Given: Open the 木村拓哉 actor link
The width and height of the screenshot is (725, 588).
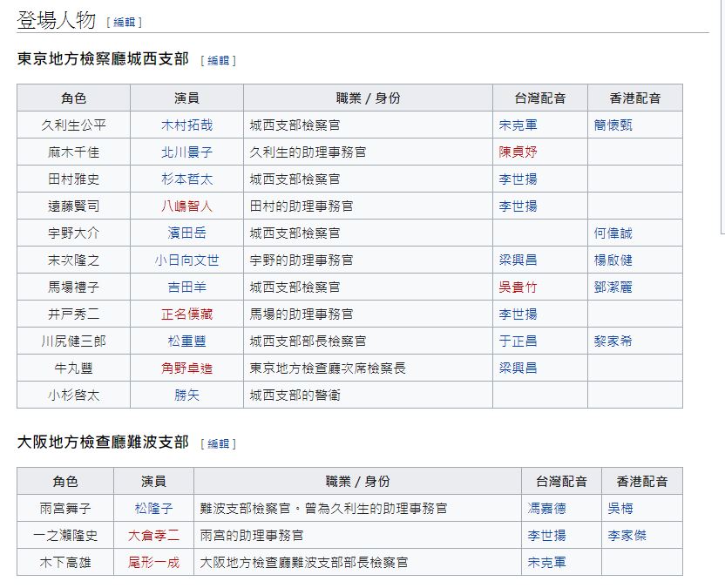Looking at the screenshot, I should point(186,125).
